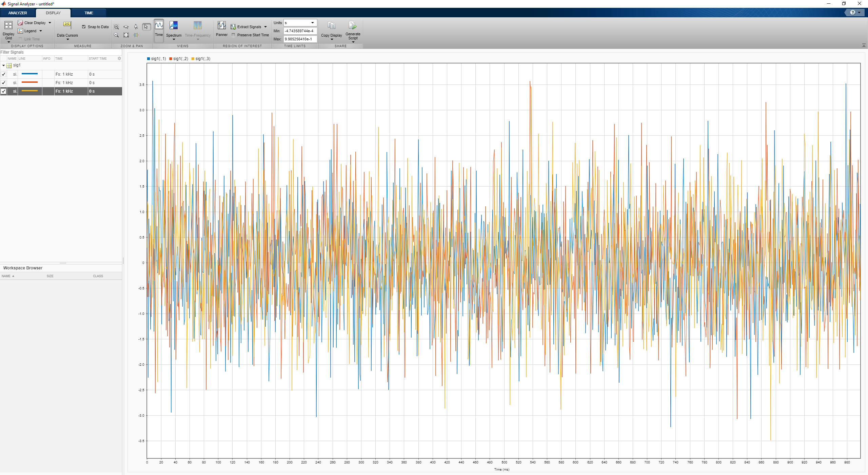868x475 pixels.
Task: Click the Data Cursors icon
Action: click(x=67, y=25)
